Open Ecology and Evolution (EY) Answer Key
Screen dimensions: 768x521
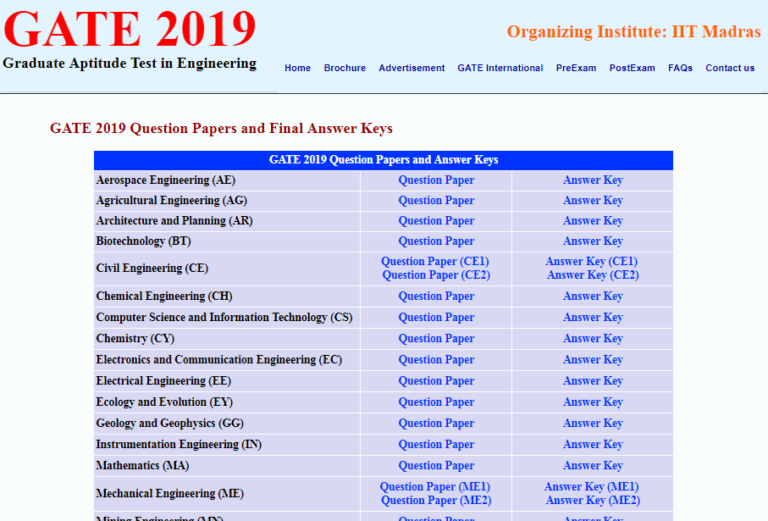point(593,402)
